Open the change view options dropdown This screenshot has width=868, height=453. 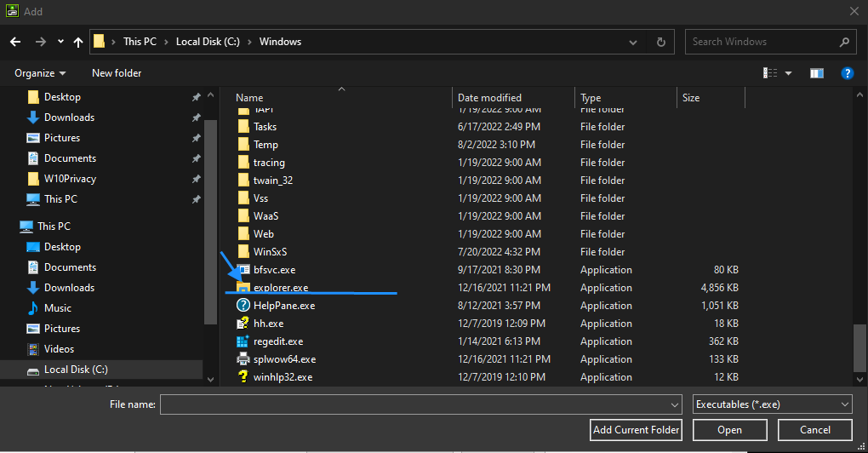(x=788, y=73)
